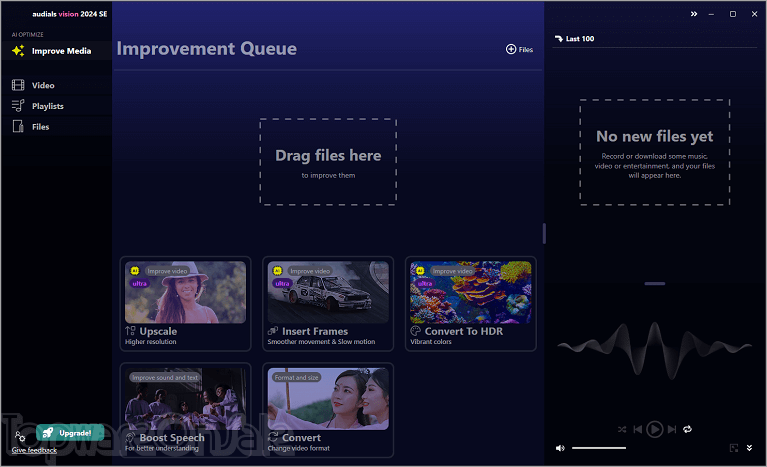767x467 pixels.
Task: Click the Video filmstrip icon
Action: point(18,85)
